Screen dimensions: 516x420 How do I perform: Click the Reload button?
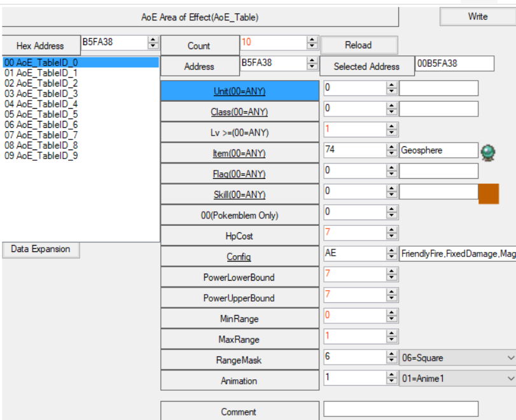(359, 45)
